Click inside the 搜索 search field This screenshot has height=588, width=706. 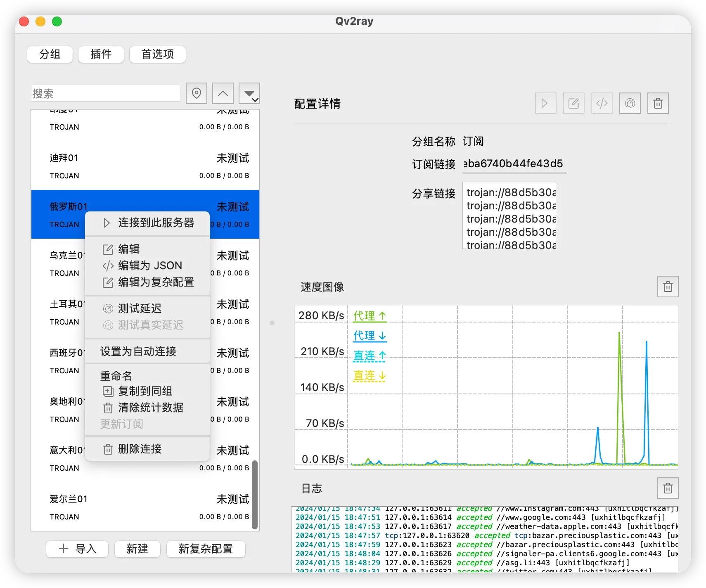point(105,93)
